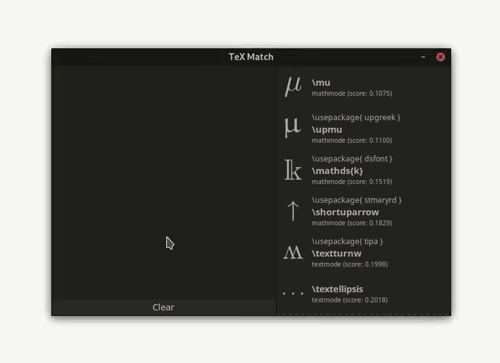500x363 pixels.
Task: Choose the \mathds{k} command text
Action: click(337, 171)
